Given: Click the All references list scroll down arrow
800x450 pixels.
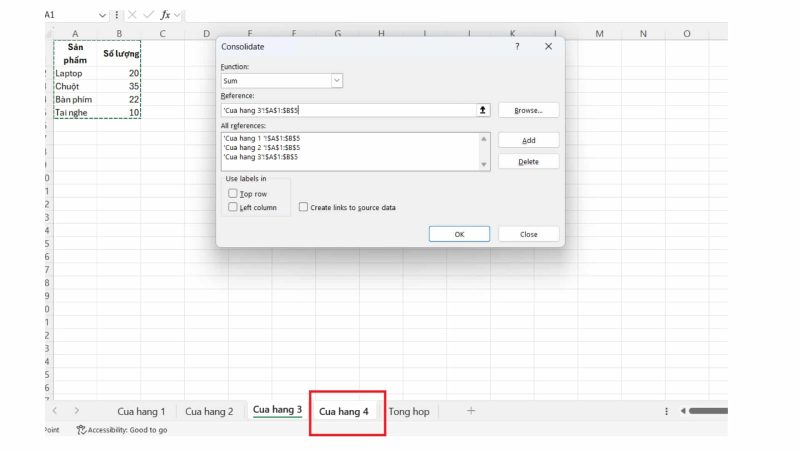Looking at the screenshot, I should pyautogui.click(x=484, y=164).
